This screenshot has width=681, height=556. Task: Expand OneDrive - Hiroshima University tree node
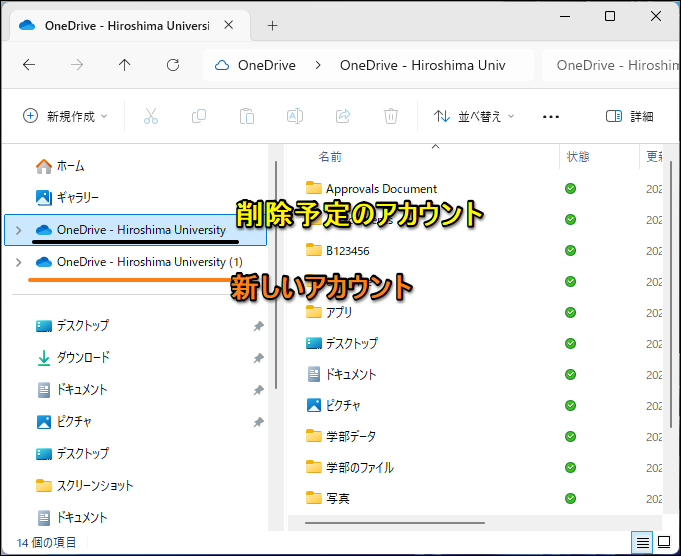pyautogui.click(x=19, y=230)
